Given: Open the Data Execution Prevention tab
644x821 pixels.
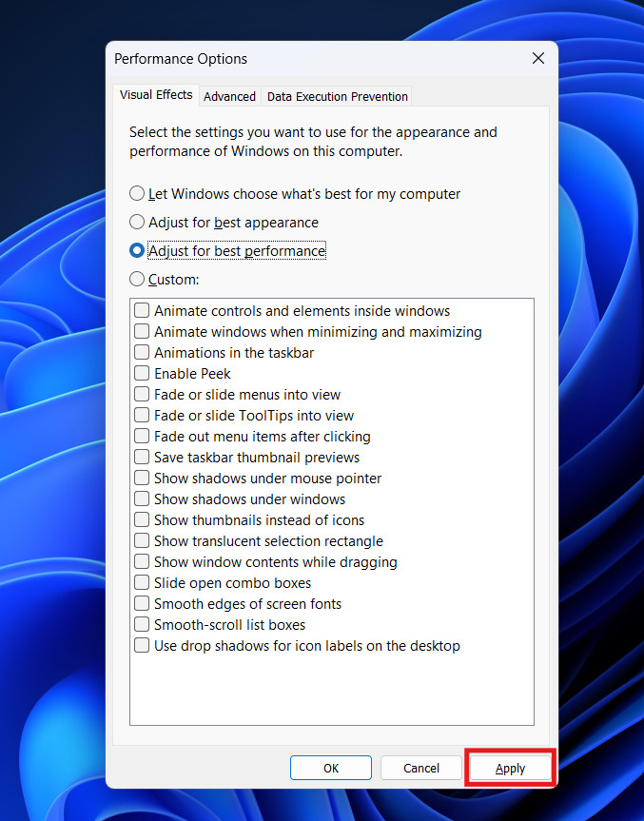Looking at the screenshot, I should pos(337,96).
